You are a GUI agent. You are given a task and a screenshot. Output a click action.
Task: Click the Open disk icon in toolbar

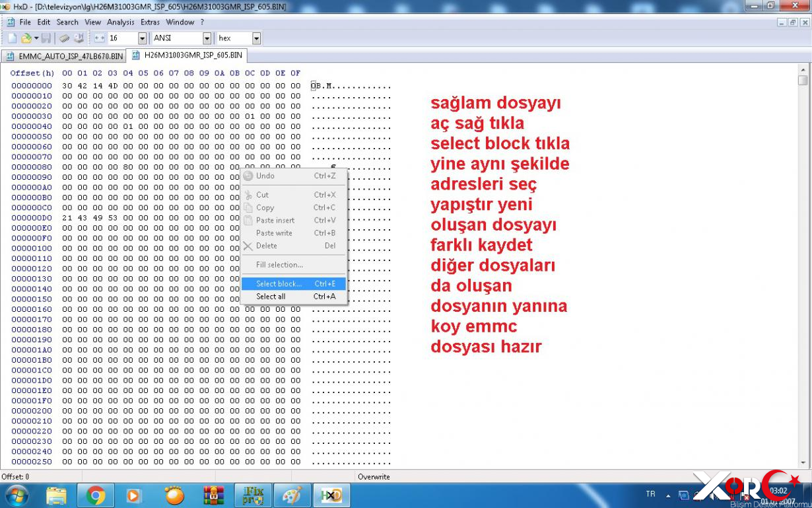tap(79, 38)
